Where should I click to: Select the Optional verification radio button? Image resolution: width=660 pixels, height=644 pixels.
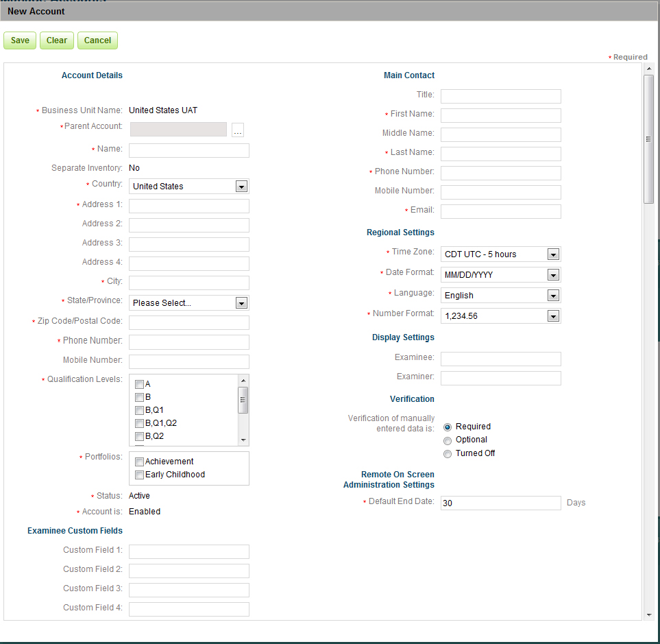(x=448, y=440)
